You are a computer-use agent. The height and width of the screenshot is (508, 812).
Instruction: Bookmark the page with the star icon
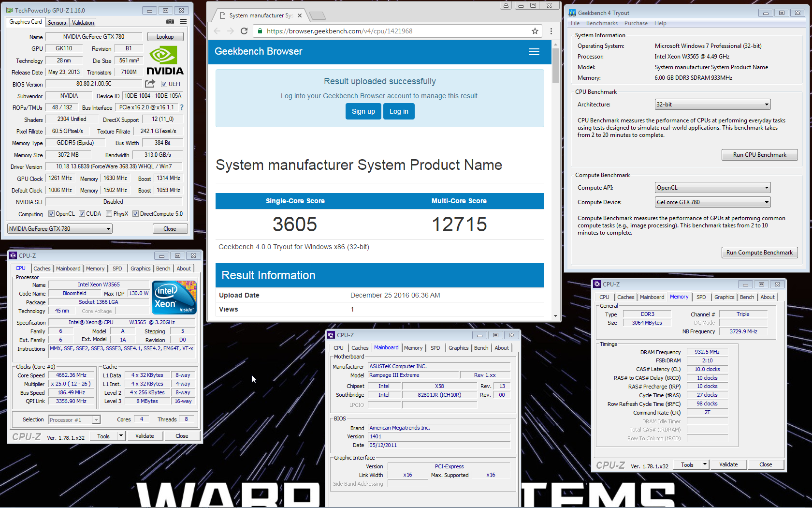(x=535, y=31)
